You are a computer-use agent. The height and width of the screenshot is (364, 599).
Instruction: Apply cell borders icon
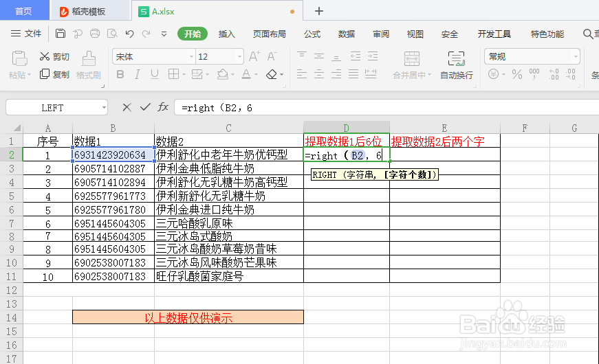(x=173, y=74)
